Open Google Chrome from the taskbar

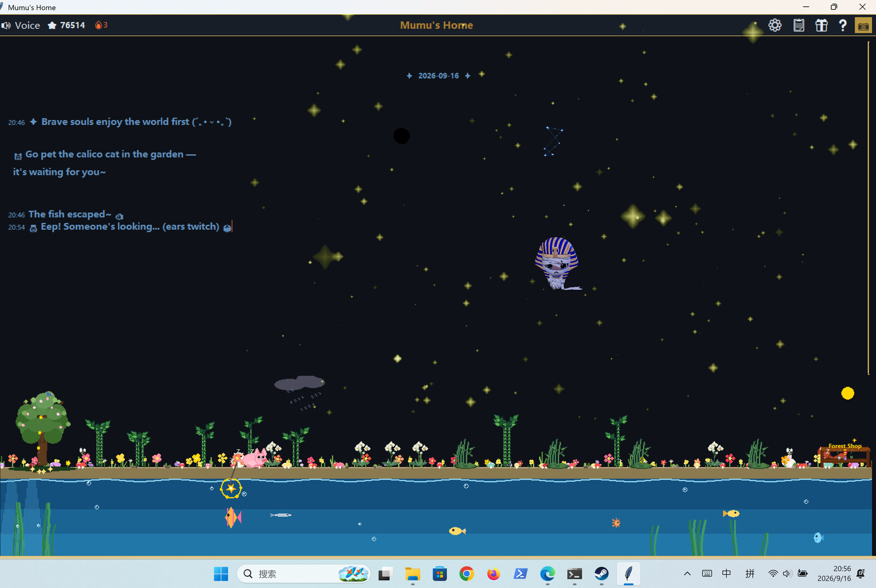[x=466, y=574]
